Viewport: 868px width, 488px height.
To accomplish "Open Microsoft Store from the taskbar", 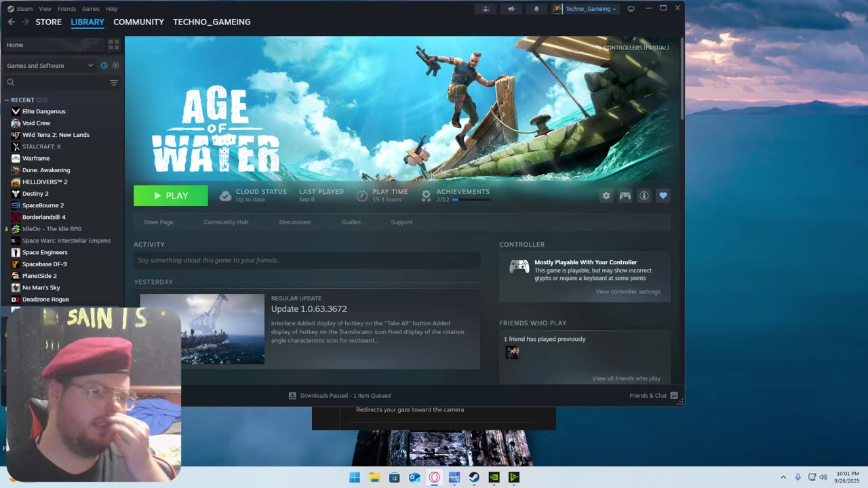I will [x=394, y=477].
